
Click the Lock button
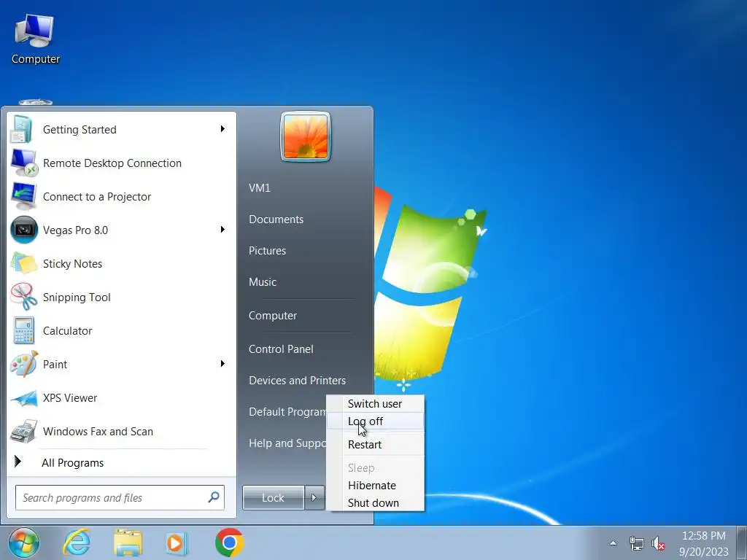click(273, 497)
